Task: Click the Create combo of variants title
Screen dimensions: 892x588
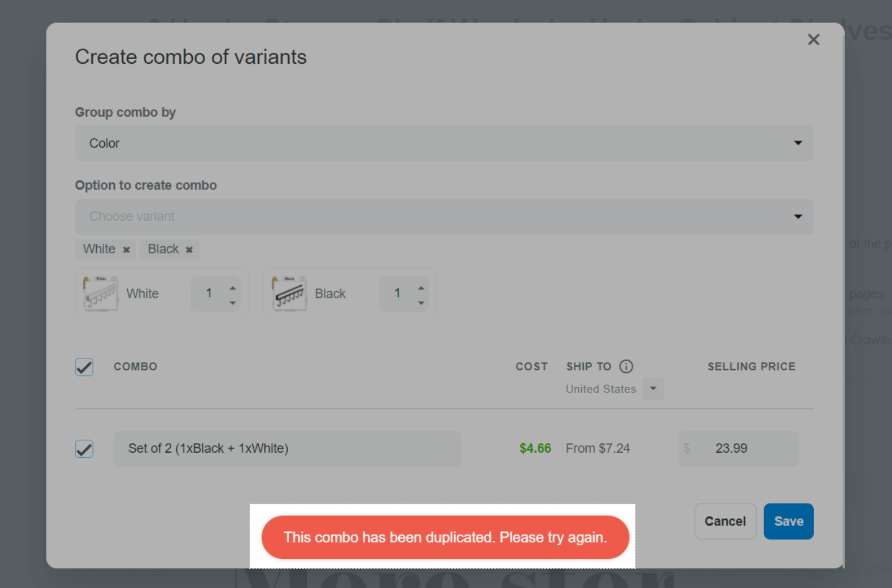Action: point(191,57)
